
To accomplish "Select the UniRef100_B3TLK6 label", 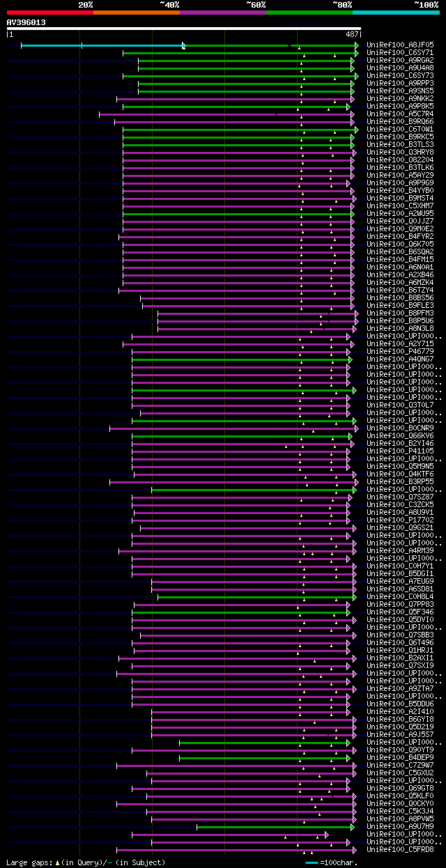I will tap(401, 168).
